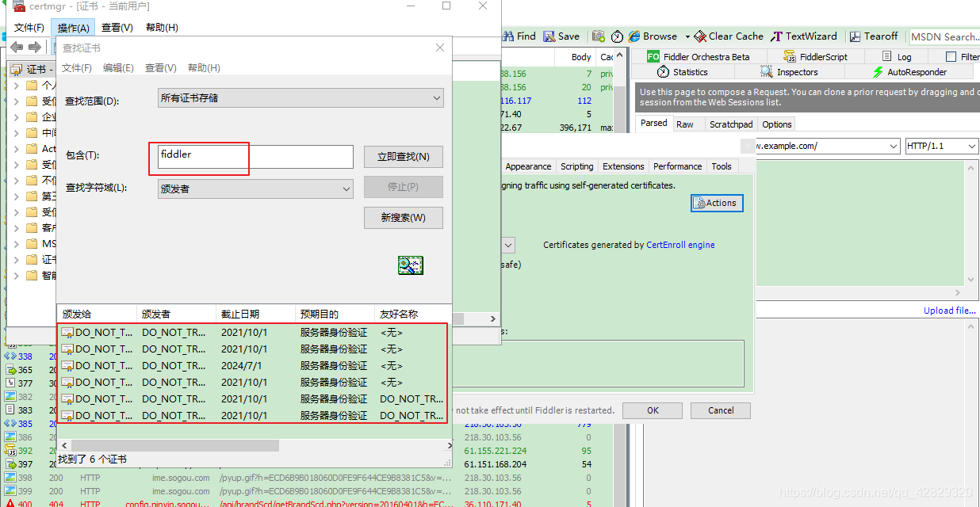Click the Browse icon in Fiddler toolbar
The image size is (980, 507).
coord(634,36)
